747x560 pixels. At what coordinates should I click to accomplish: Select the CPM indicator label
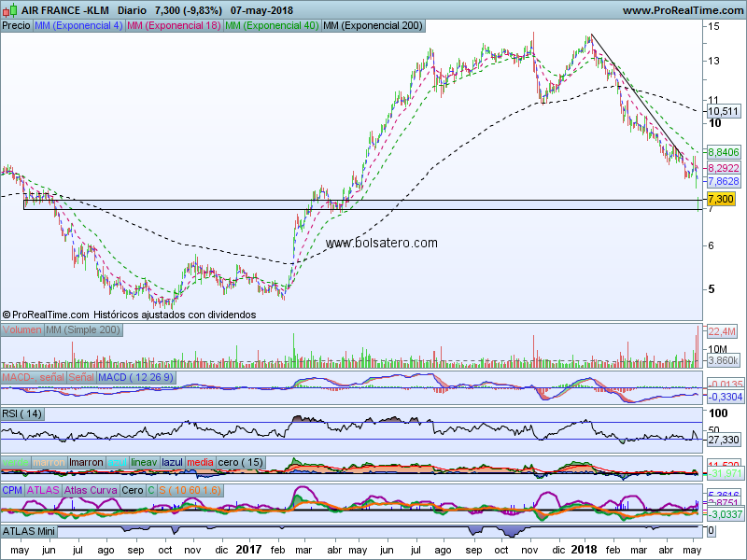tap(12, 491)
